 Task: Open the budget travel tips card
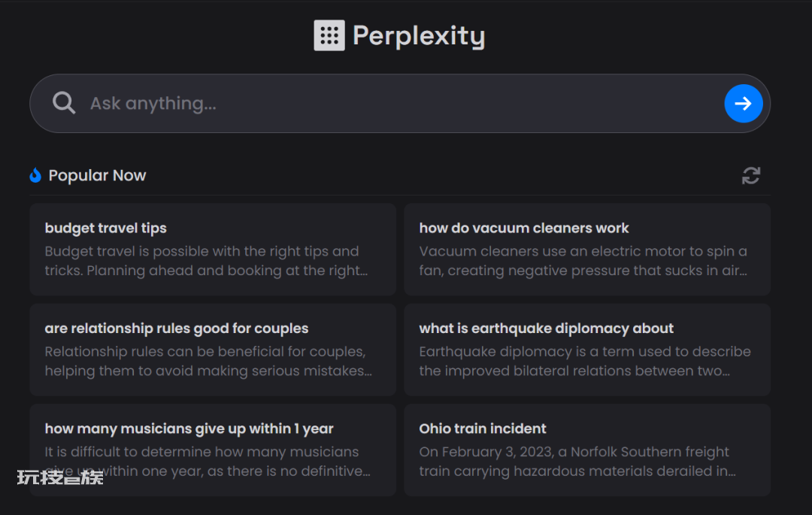(x=213, y=249)
